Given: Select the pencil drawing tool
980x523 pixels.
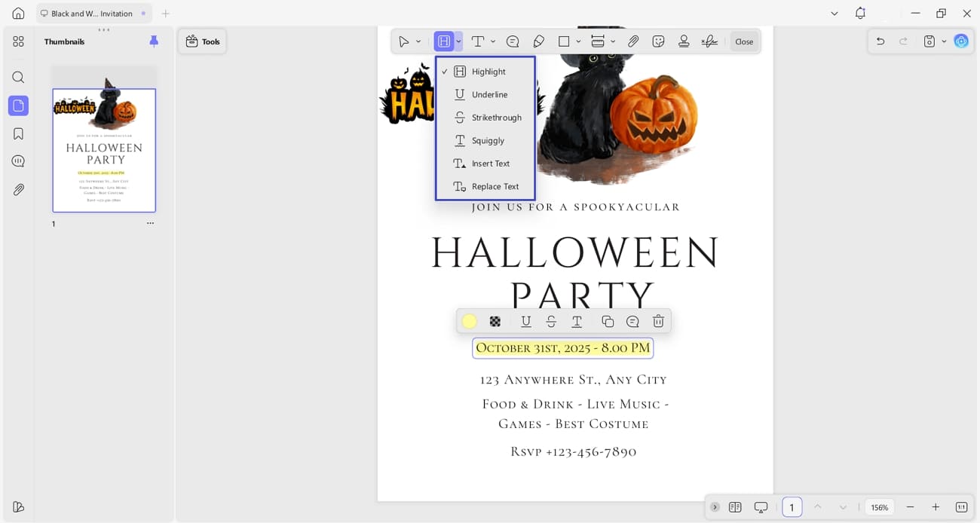Looking at the screenshot, I should click(538, 41).
